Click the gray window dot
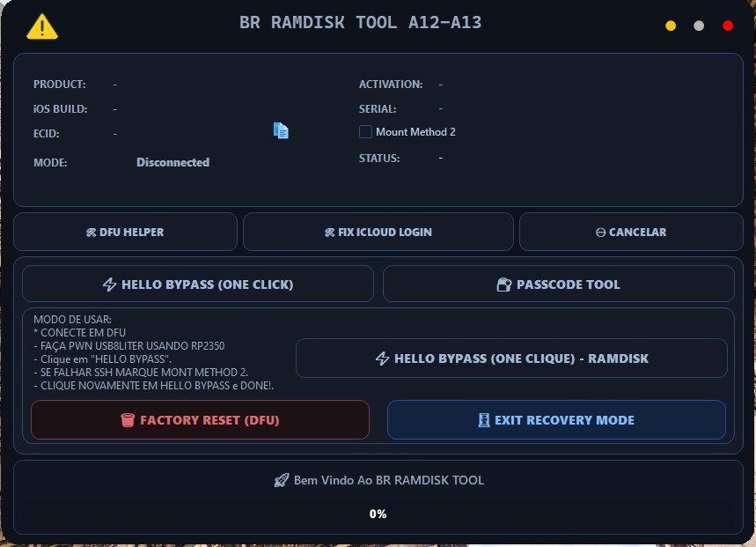756x547 pixels. [x=699, y=26]
